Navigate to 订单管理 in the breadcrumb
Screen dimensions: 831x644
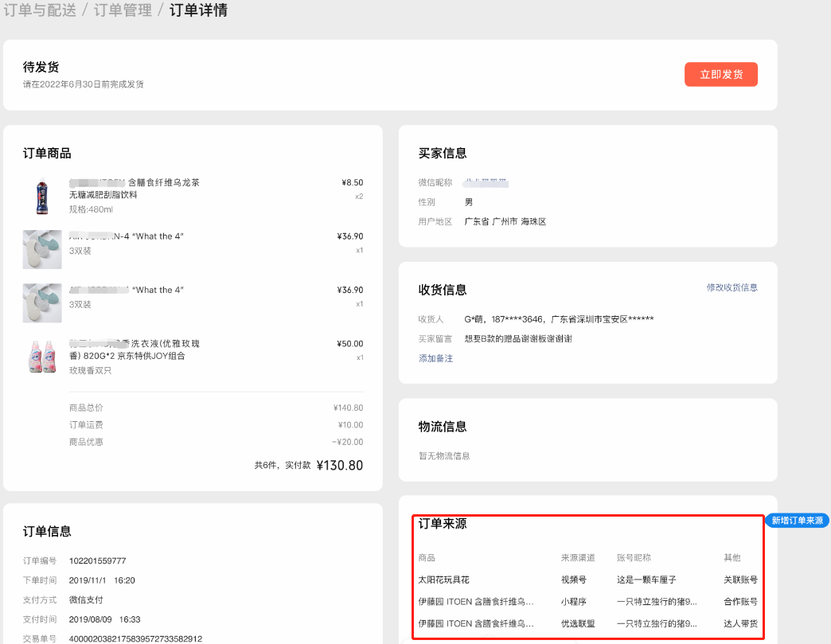(123, 11)
